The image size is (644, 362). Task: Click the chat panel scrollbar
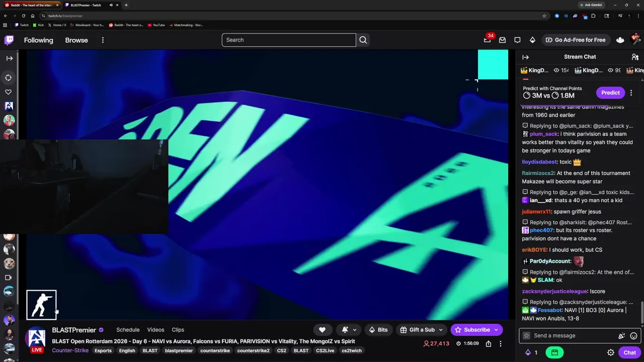(x=641, y=312)
